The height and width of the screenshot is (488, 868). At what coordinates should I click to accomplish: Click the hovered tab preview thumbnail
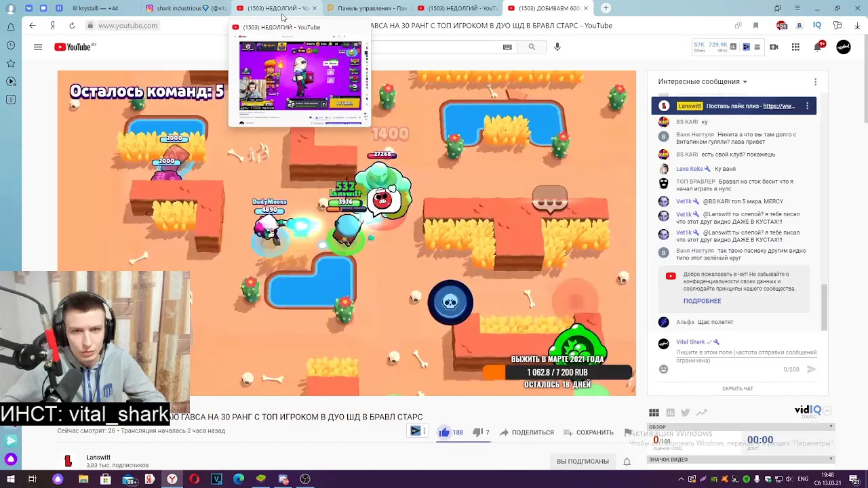click(300, 76)
